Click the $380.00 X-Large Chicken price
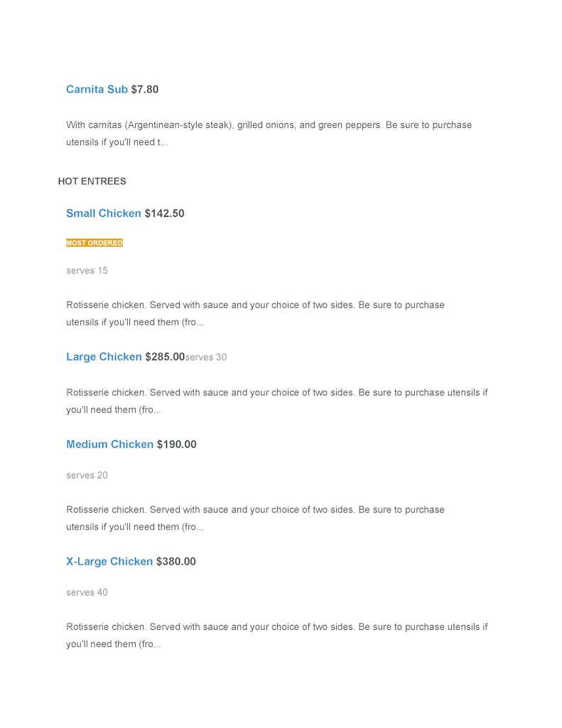The image size is (562, 728). (175, 562)
